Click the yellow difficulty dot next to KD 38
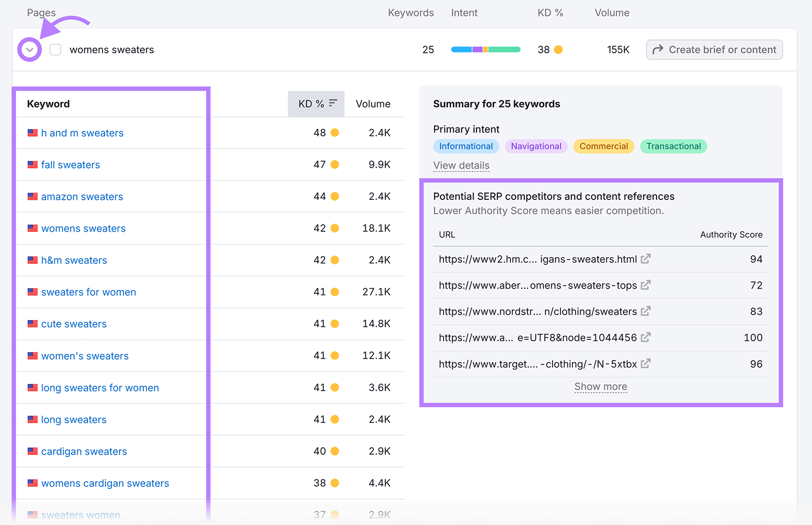The image size is (812, 525). 558,49
